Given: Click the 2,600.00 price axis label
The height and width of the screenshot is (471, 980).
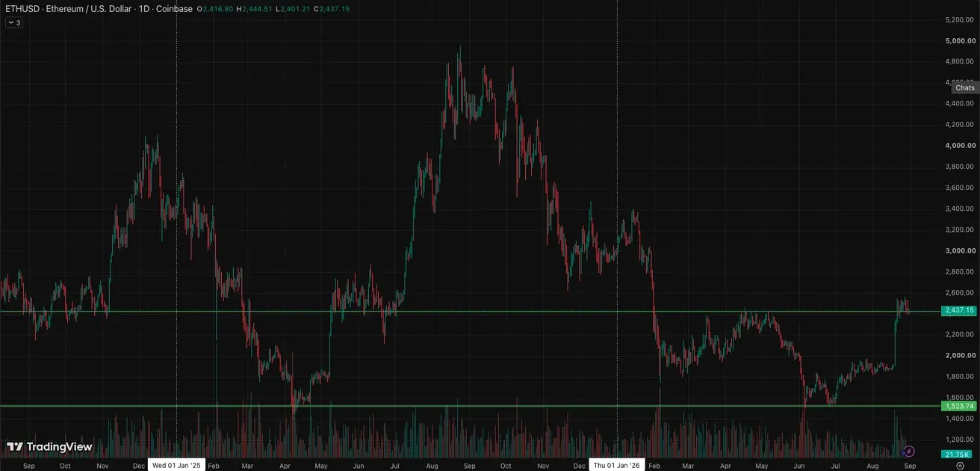Looking at the screenshot, I should pos(960,292).
